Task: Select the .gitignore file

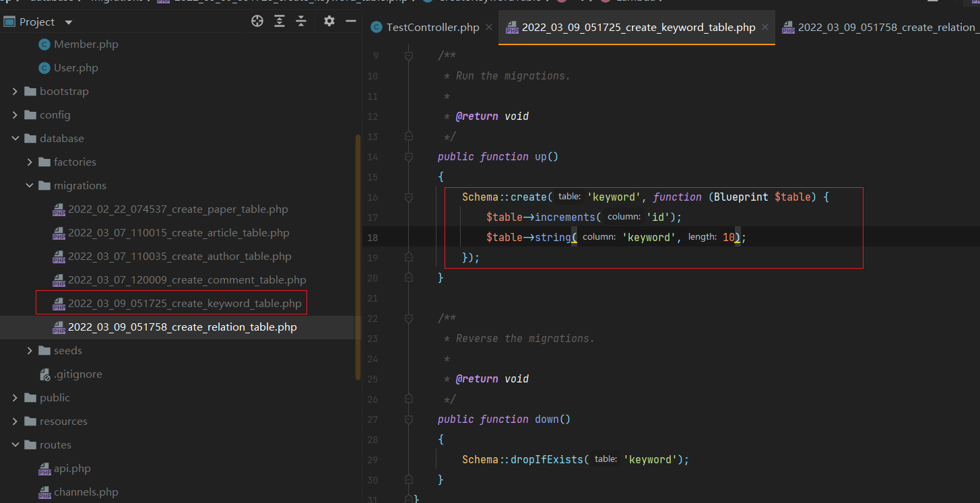Action: [x=78, y=374]
